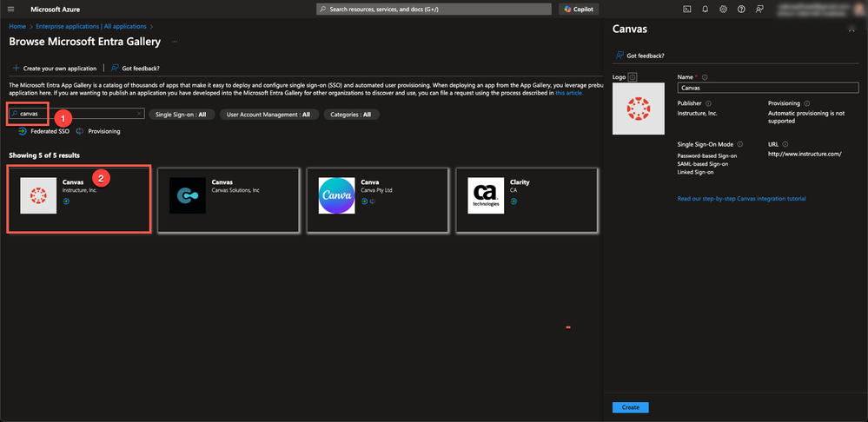Screen dimensions: 868x422
Task: Open Cloud Shell from the top bar
Action: [x=686, y=9]
